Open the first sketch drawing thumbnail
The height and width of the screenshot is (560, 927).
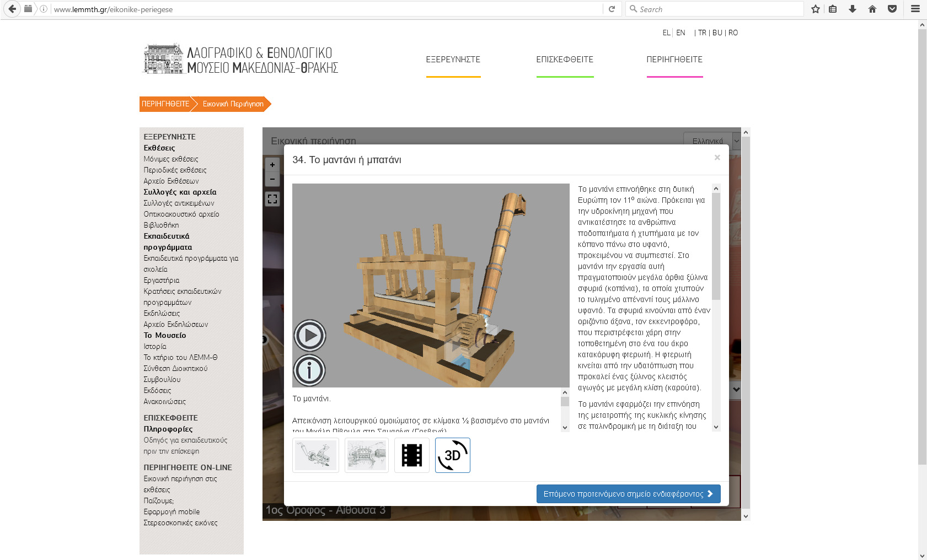315,455
